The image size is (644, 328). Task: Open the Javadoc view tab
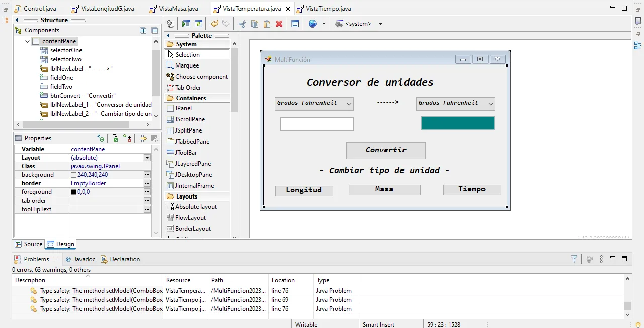tap(80, 259)
